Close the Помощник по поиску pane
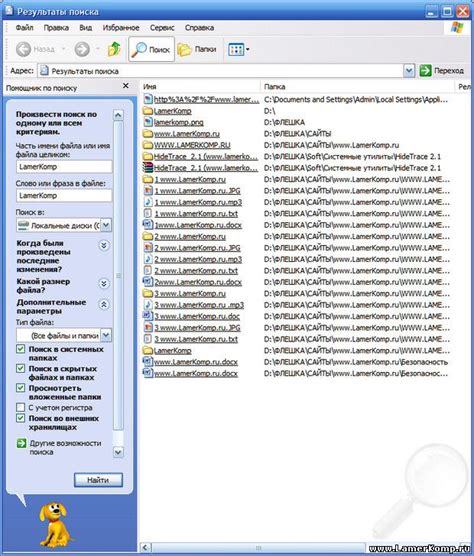 pyautogui.click(x=126, y=86)
